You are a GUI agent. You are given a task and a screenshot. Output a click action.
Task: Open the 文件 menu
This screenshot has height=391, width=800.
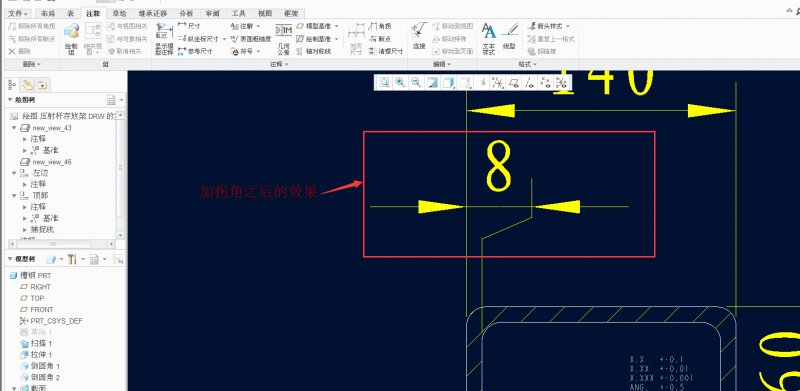coord(18,14)
